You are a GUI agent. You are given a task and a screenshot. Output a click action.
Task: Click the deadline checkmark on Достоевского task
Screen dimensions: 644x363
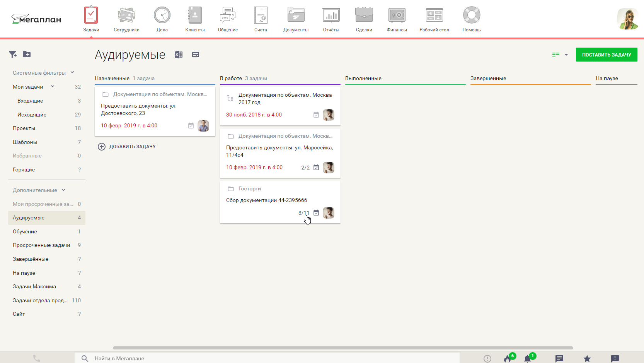(x=191, y=125)
